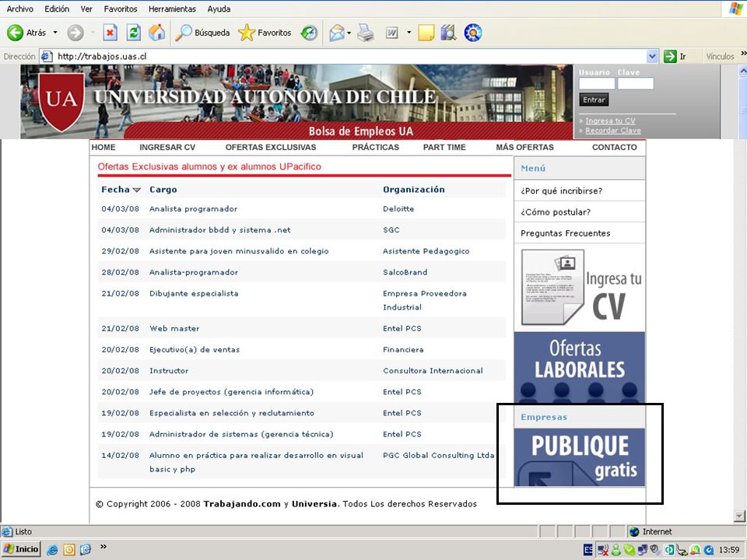Click the blue round messenger icon in toolbar
This screenshot has width=747, height=560.
coord(473,33)
